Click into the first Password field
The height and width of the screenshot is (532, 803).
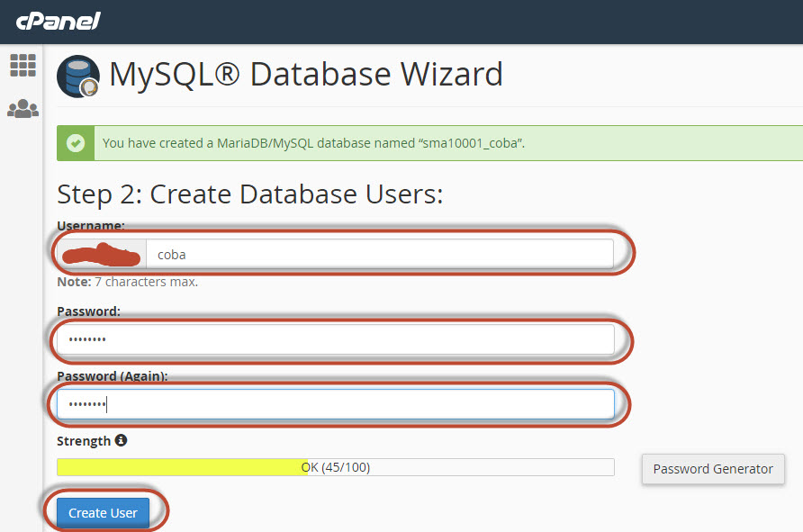coord(335,339)
